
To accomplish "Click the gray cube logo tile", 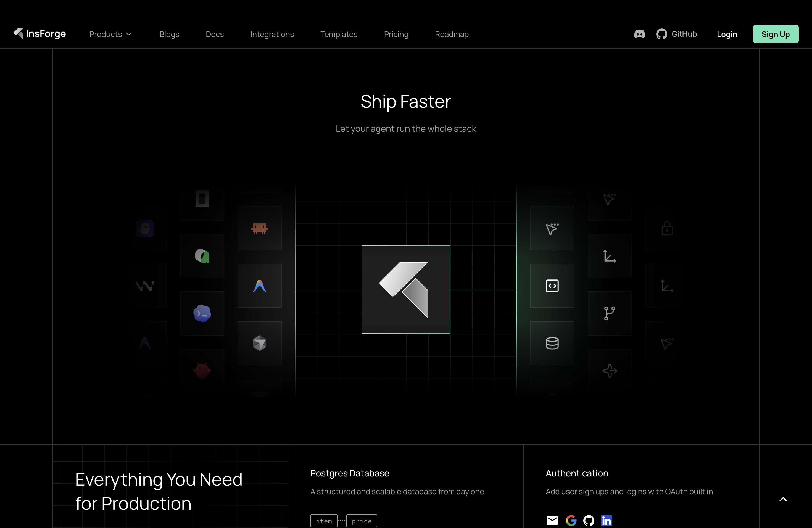I will (259, 343).
